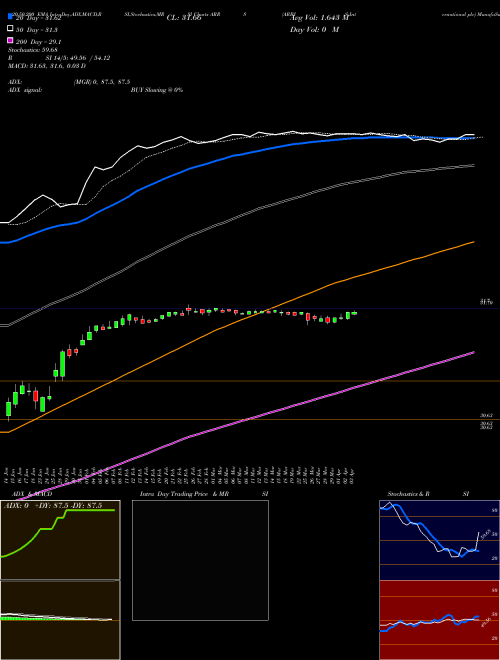Click the 31.70 price axis label
Viewport: 500px width, 660px height.
click(x=486, y=302)
